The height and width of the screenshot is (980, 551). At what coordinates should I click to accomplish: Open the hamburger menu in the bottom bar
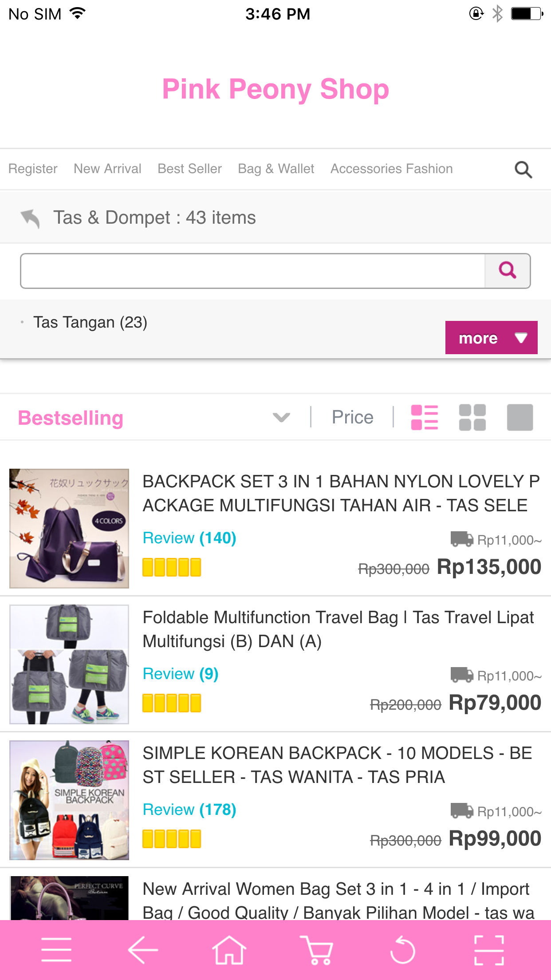pos(56,950)
